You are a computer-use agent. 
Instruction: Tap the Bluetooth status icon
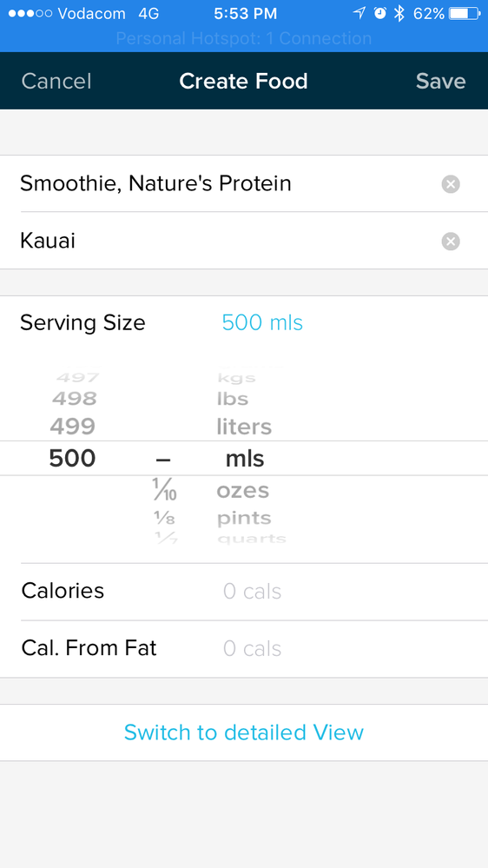(399, 14)
